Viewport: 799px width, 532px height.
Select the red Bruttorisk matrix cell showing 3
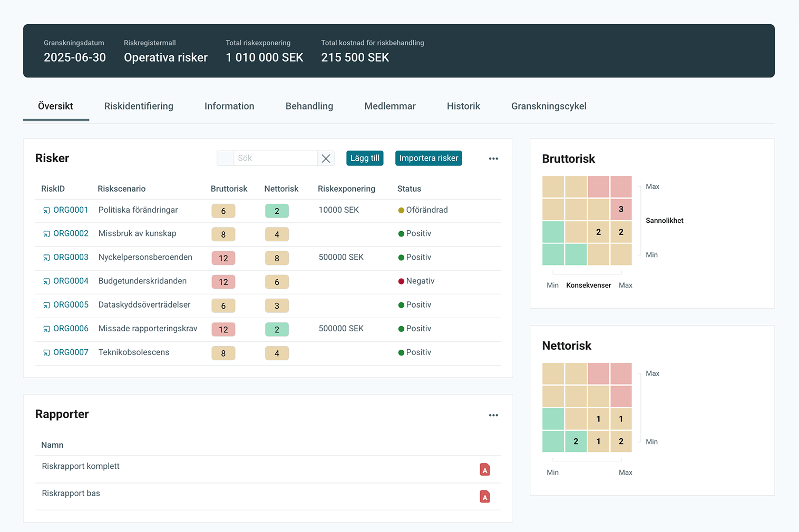[621, 210]
